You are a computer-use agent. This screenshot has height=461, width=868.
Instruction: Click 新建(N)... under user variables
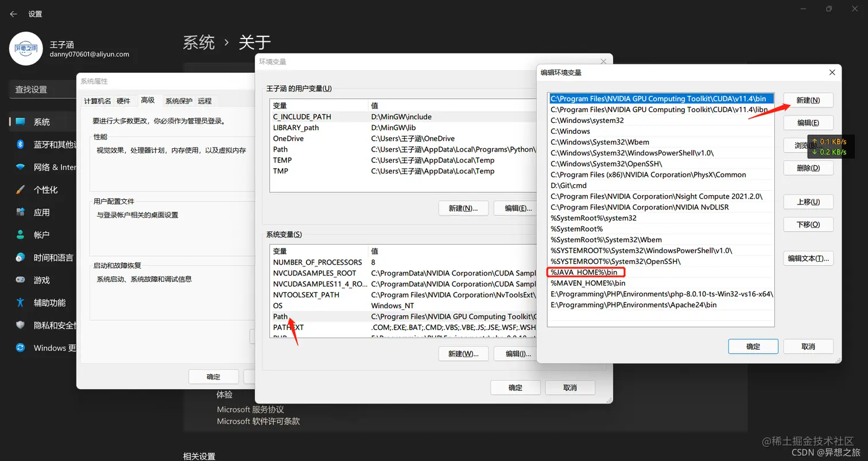[x=463, y=208]
